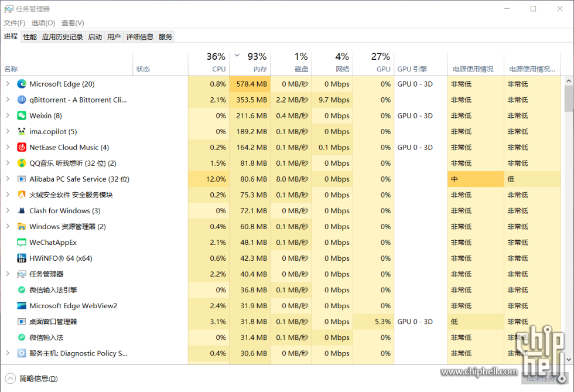Click the Alibaba PC Safe Service icon

22,179
